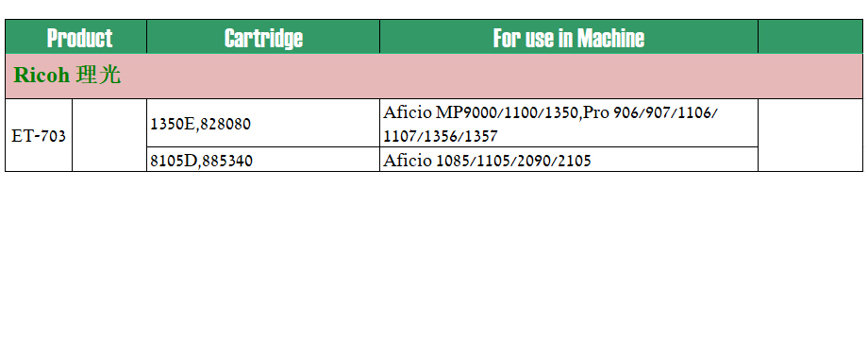
Task: Click the Cartridge column header
Action: pos(263,37)
